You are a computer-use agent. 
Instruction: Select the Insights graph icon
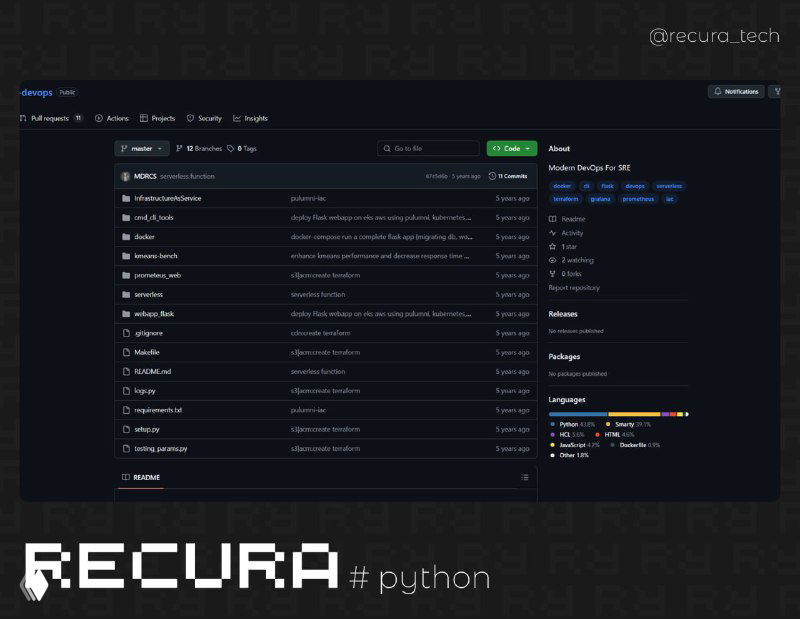(x=236, y=118)
